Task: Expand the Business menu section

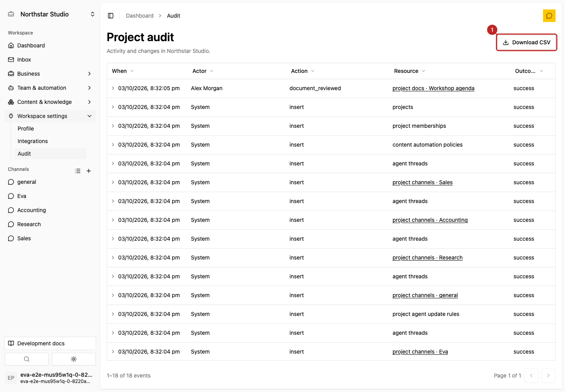Action: point(50,74)
